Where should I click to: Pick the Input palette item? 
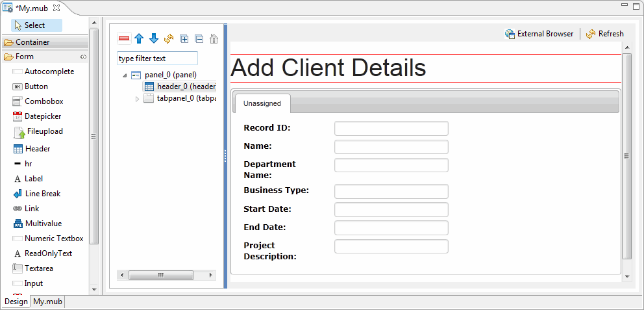[27, 283]
